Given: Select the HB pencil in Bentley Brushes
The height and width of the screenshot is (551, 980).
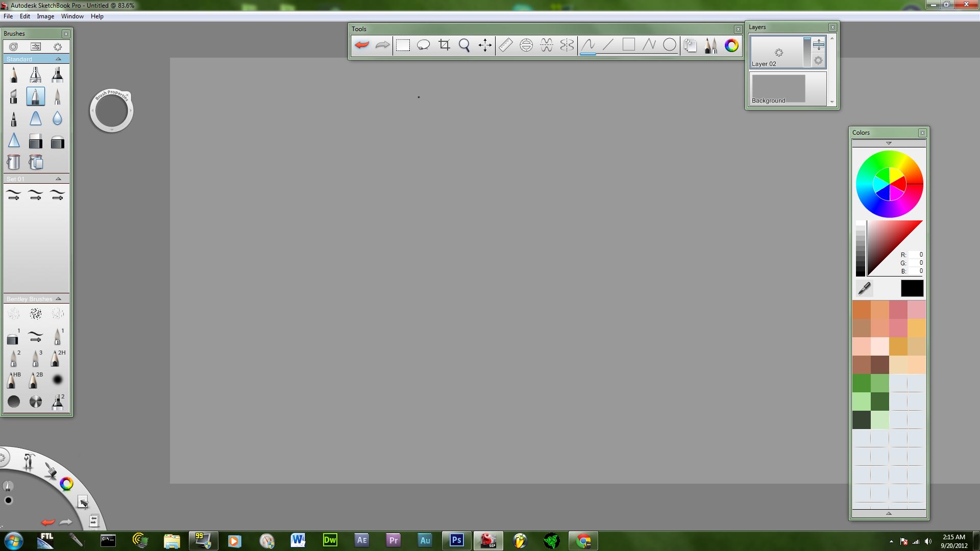Looking at the screenshot, I should [14, 380].
